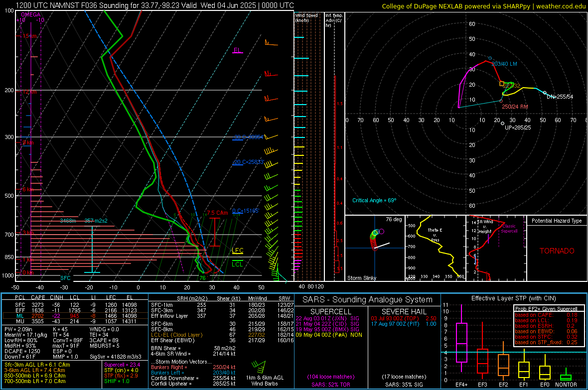Click the 'SHIP = 1.0' index

click(117, 381)
